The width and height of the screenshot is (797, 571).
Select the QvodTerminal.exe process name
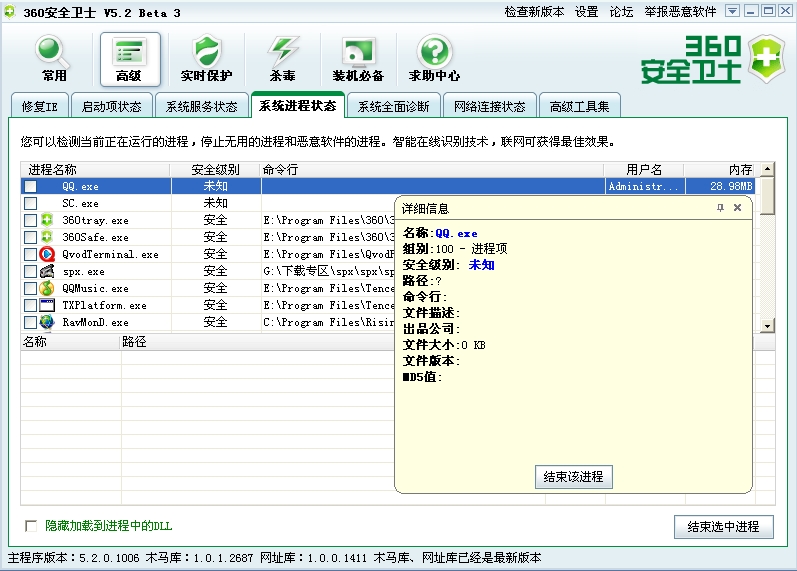[x=110, y=254]
